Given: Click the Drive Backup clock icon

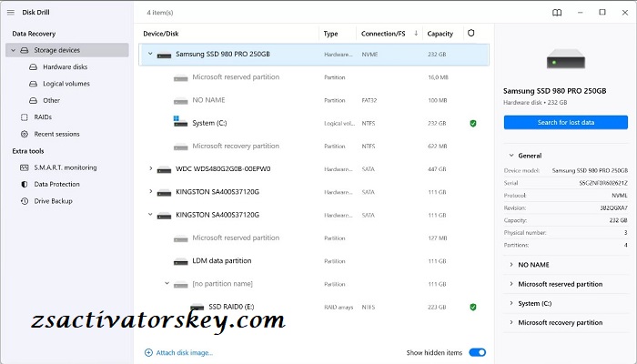Looking at the screenshot, I should (25, 201).
